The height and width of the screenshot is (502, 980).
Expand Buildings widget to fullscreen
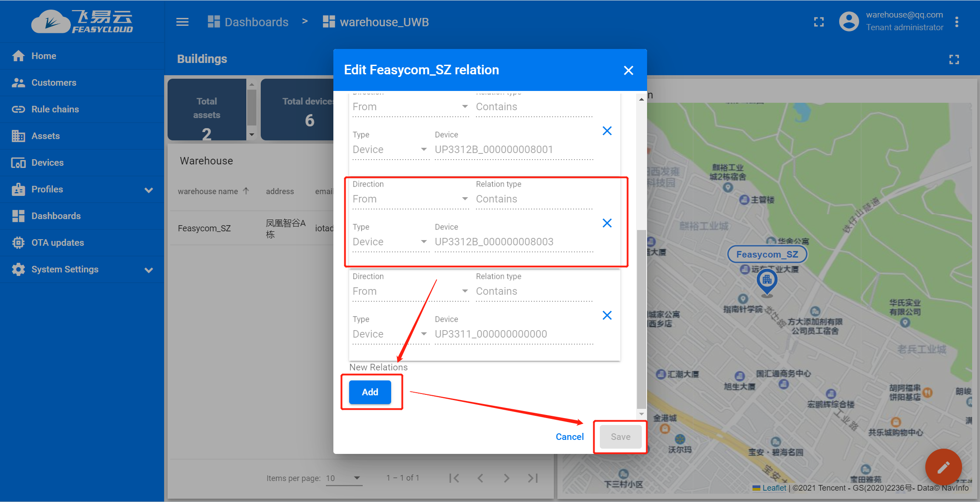click(954, 59)
